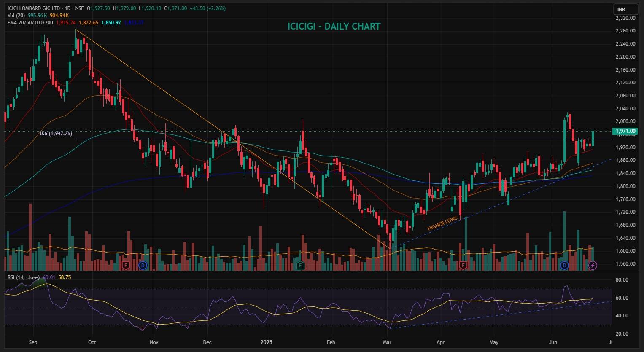Click the dividend D marker before November
Image resolution: width=644 pixels, height=352 pixels.
(143, 265)
